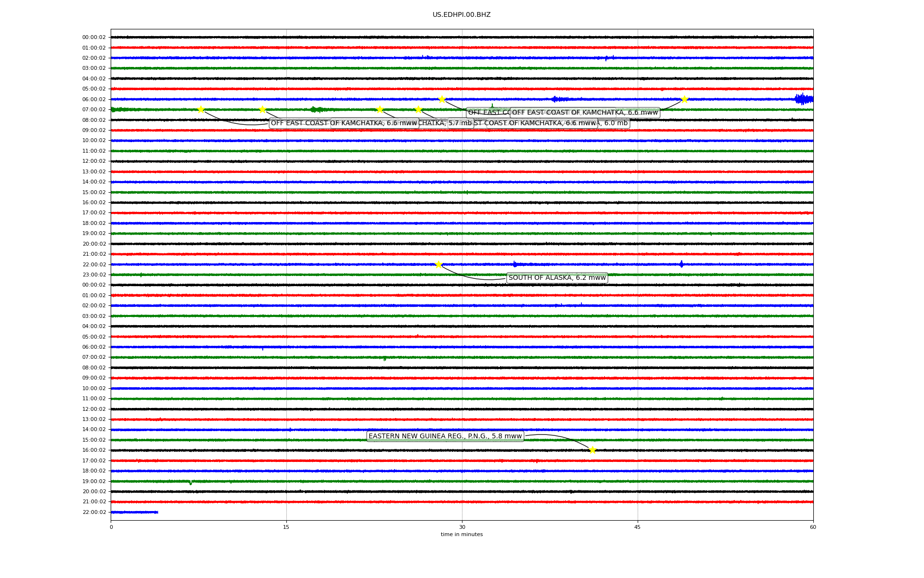Click the plot title US.EDHPI.00.BHZ
Image resolution: width=924 pixels, height=578 pixels.
(462, 15)
